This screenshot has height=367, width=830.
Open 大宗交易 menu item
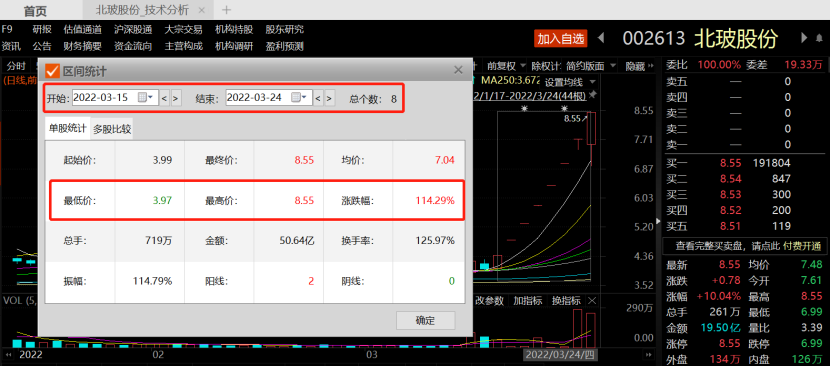coord(184,30)
